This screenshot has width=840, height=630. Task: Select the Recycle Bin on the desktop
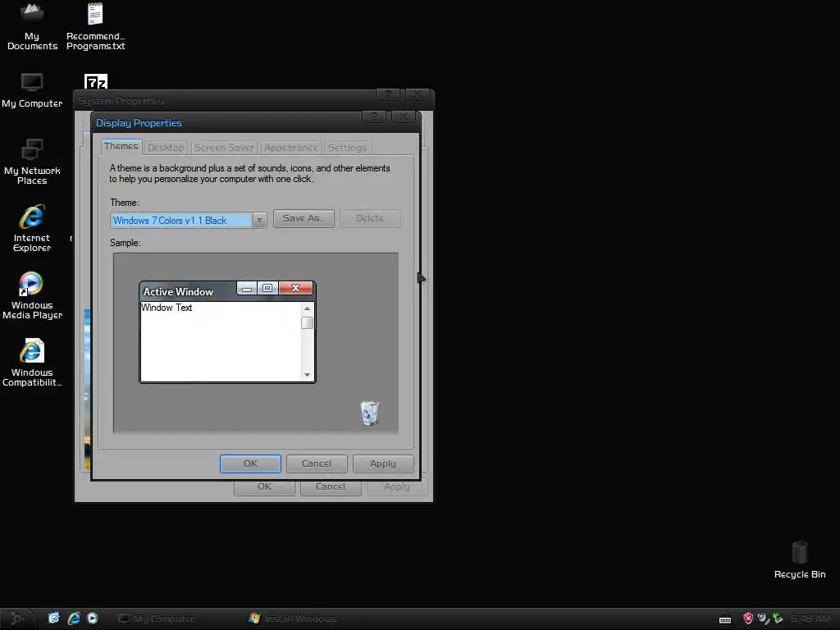click(x=799, y=559)
